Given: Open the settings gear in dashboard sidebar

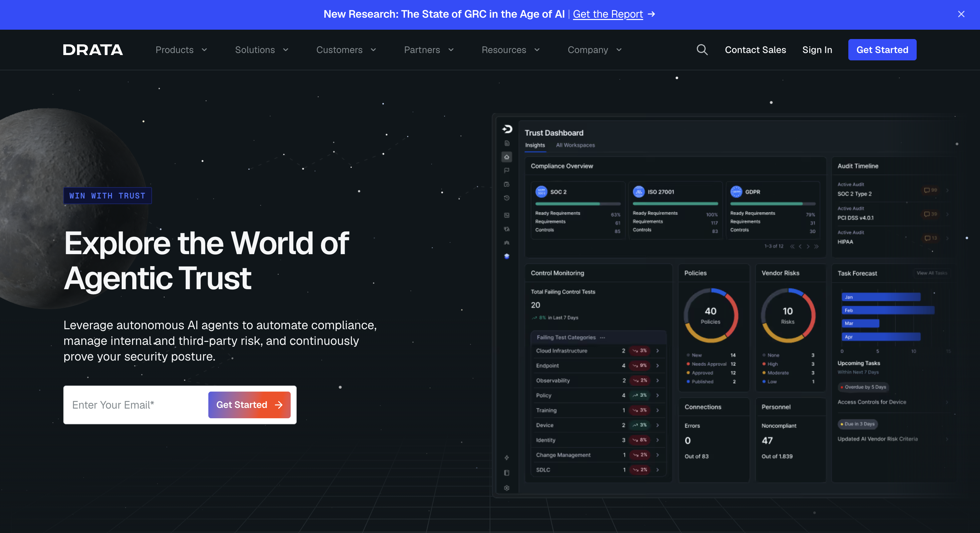Looking at the screenshot, I should tap(507, 488).
